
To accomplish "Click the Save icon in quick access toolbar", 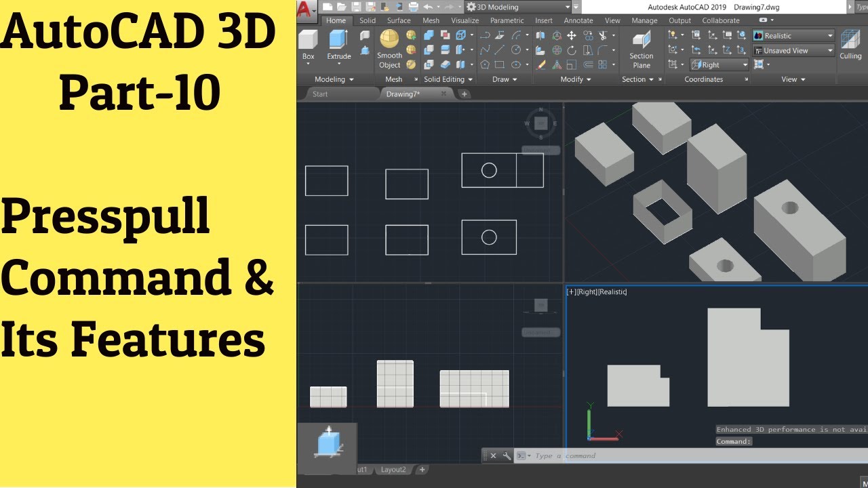I will pos(356,7).
